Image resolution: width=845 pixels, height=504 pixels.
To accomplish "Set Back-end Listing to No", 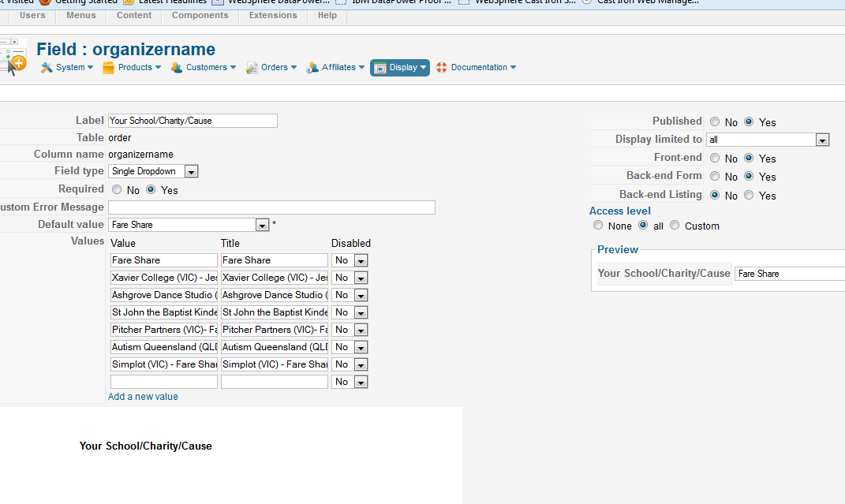I will tap(715, 195).
